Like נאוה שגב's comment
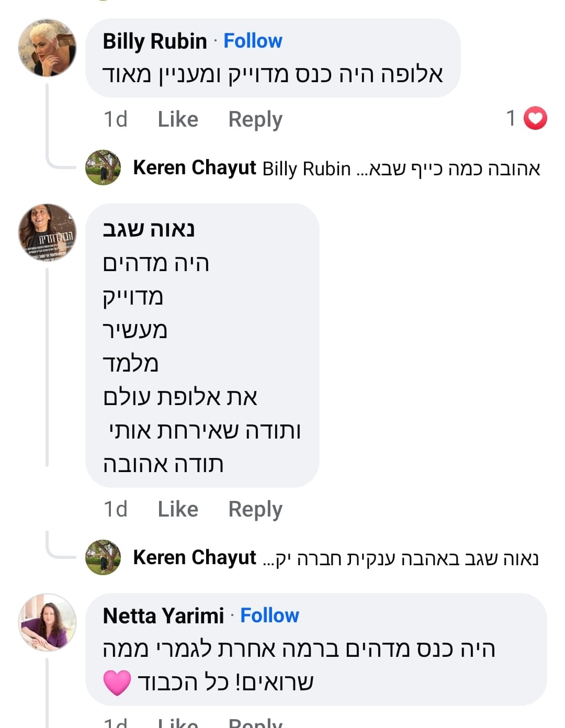The height and width of the screenshot is (728, 565). (x=178, y=509)
